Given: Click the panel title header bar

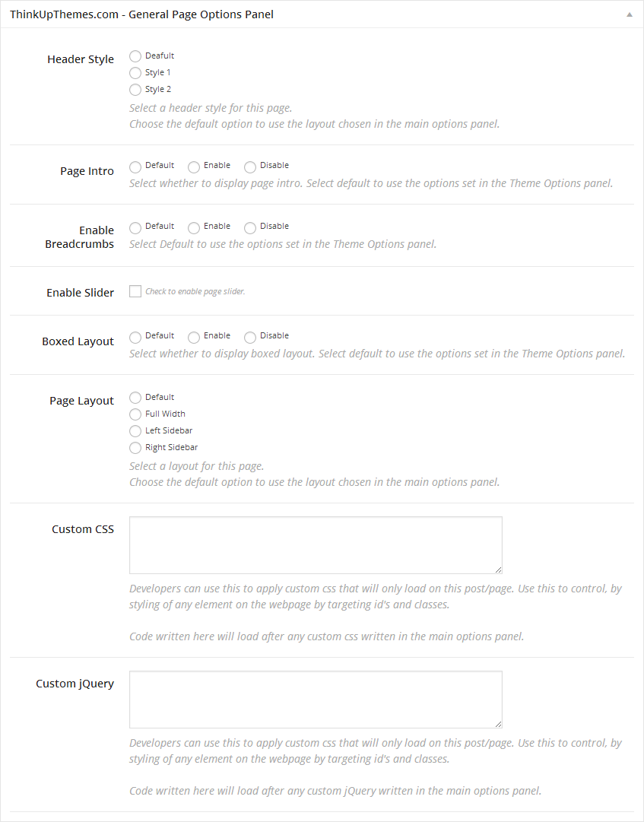Looking at the screenshot, I should pyautogui.click(x=304, y=14).
